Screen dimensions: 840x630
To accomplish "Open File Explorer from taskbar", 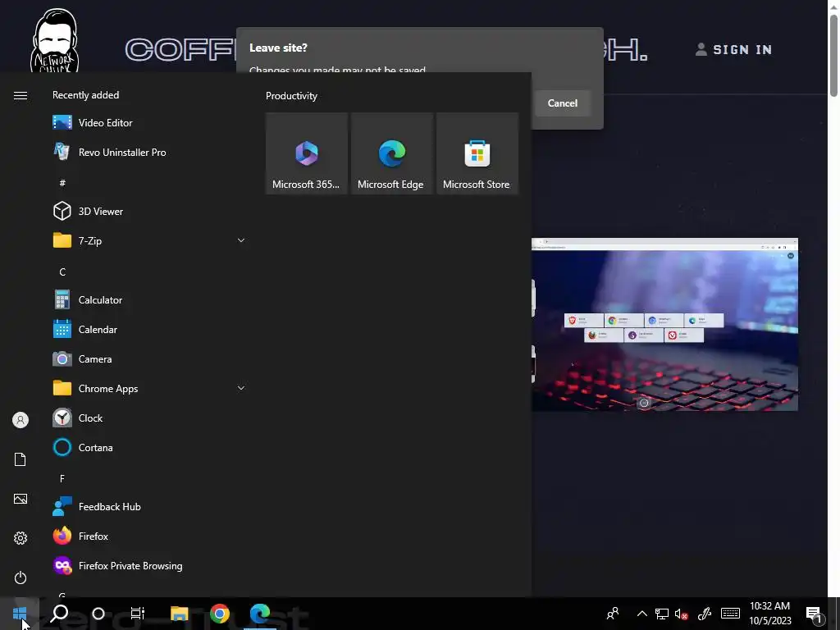I will 180,614.
